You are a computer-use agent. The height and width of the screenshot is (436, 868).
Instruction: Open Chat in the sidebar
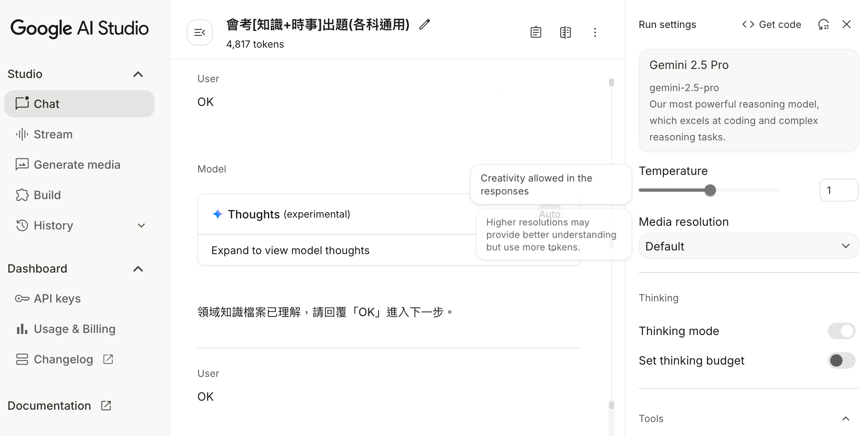(79, 104)
